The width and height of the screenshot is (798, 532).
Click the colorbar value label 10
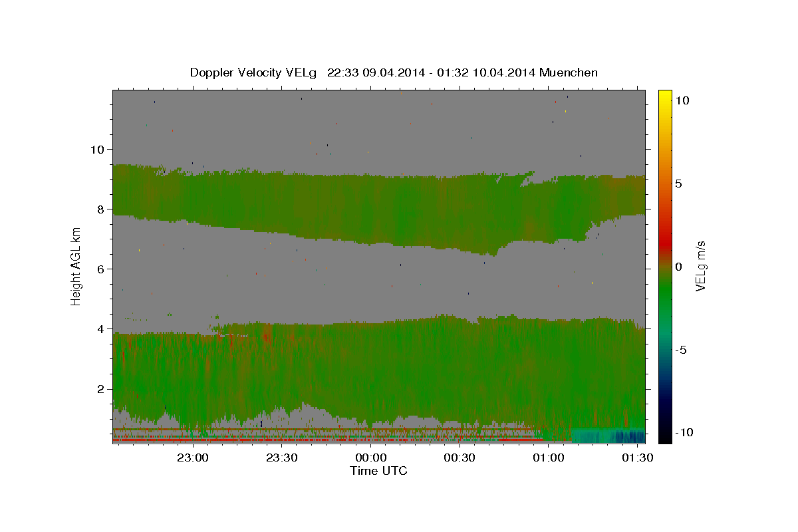click(682, 100)
